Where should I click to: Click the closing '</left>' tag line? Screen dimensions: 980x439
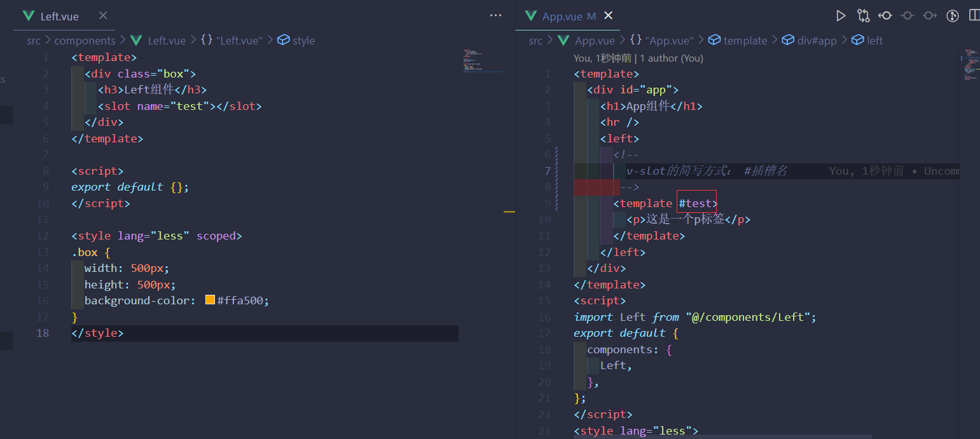(x=623, y=252)
